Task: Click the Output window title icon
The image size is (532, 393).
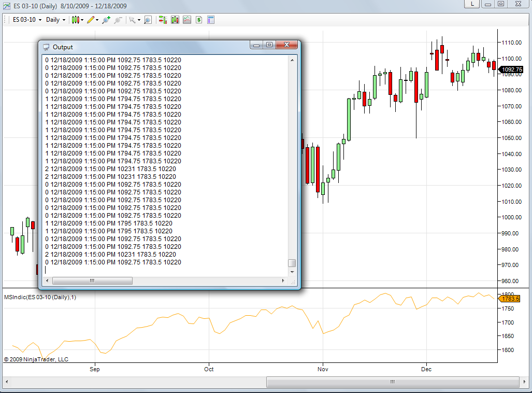Action: tap(46, 47)
